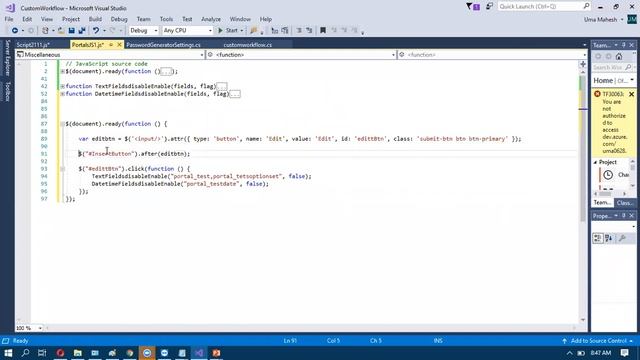Open the Home section dropdown in Team Explorer
Screen dimensions: 640x360
pyautogui.click(x=632, y=80)
